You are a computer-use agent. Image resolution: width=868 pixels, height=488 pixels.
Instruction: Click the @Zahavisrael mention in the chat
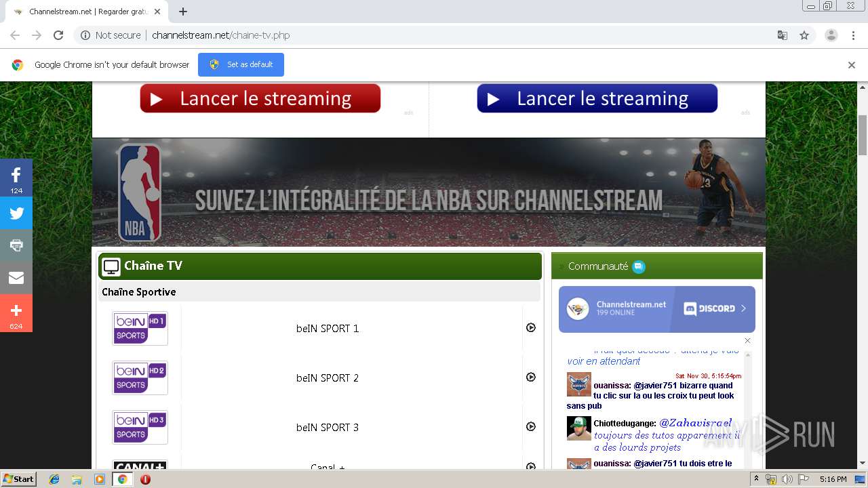point(696,422)
